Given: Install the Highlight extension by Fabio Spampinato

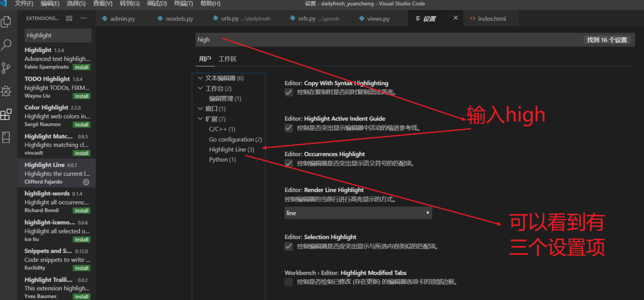Looking at the screenshot, I should [x=82, y=68].
